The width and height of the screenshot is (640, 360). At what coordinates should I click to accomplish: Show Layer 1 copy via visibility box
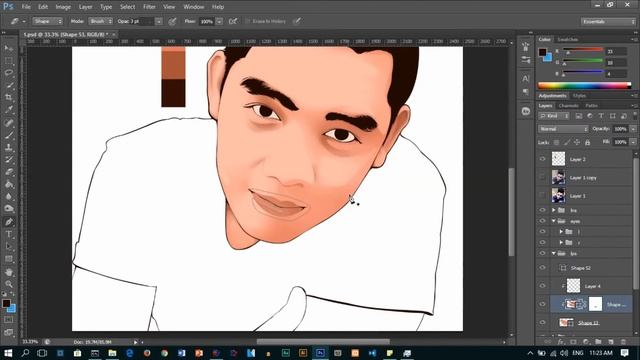coord(542,177)
